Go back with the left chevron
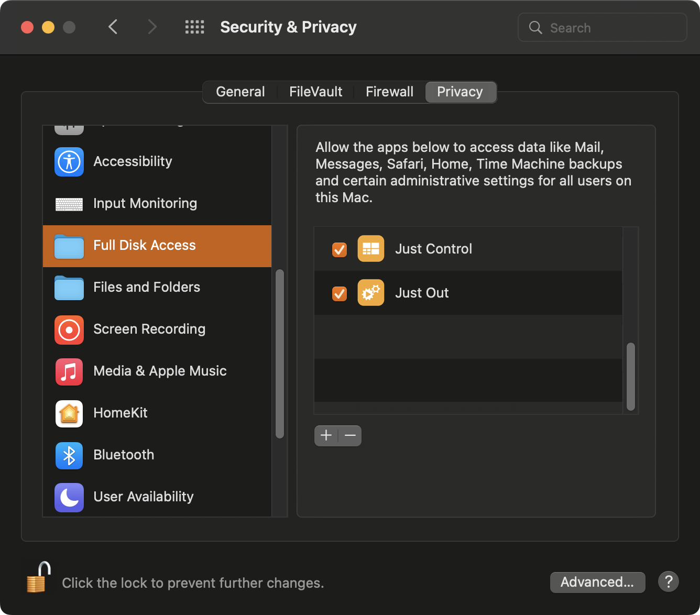700x615 pixels. click(x=113, y=27)
